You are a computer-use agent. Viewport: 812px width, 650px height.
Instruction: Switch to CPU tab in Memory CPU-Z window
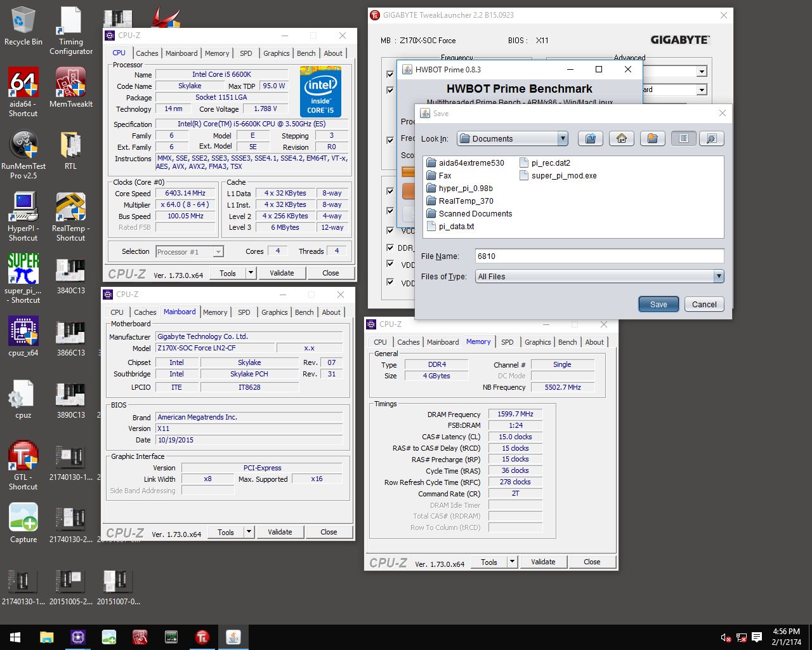380,342
